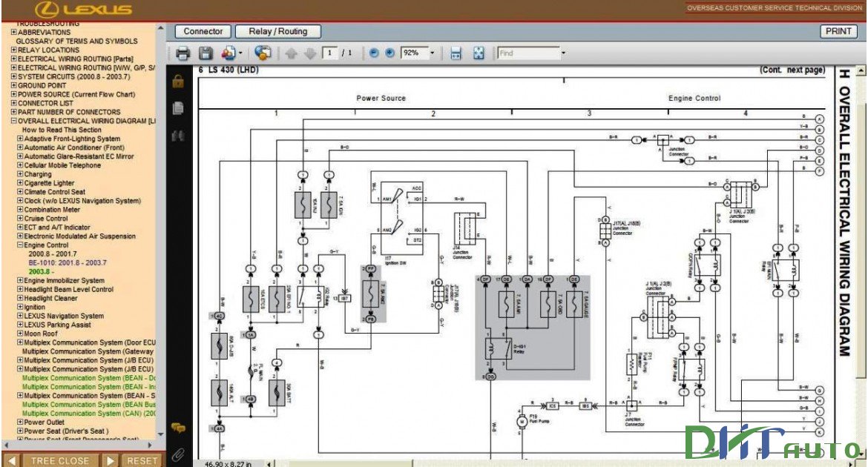The image size is (868, 467).
Task: Open Engine Control 2000.8 - 2001.7 link
Action: click(53, 254)
